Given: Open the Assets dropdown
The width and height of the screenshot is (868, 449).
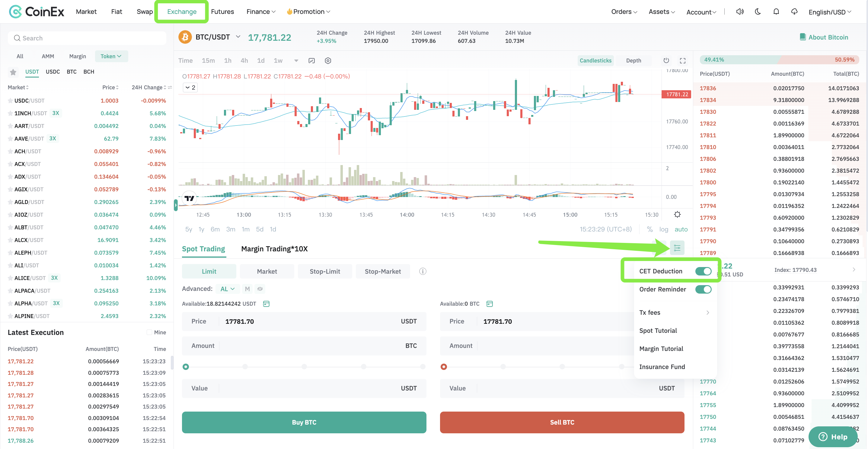Looking at the screenshot, I should (662, 12).
